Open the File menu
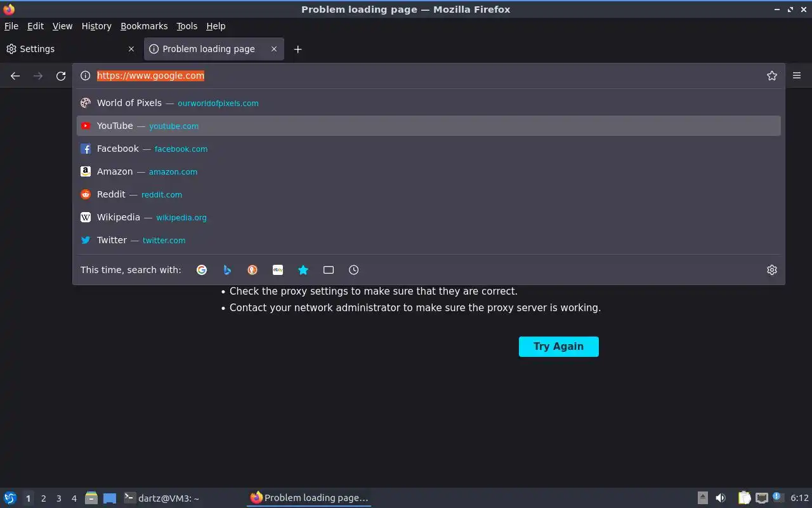The width and height of the screenshot is (812, 508). coord(11,26)
